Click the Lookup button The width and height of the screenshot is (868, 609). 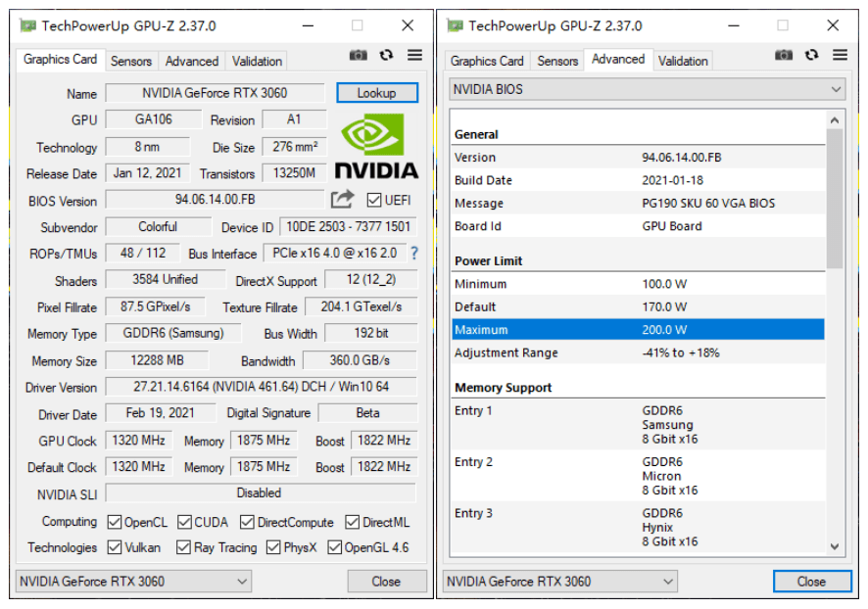click(377, 93)
